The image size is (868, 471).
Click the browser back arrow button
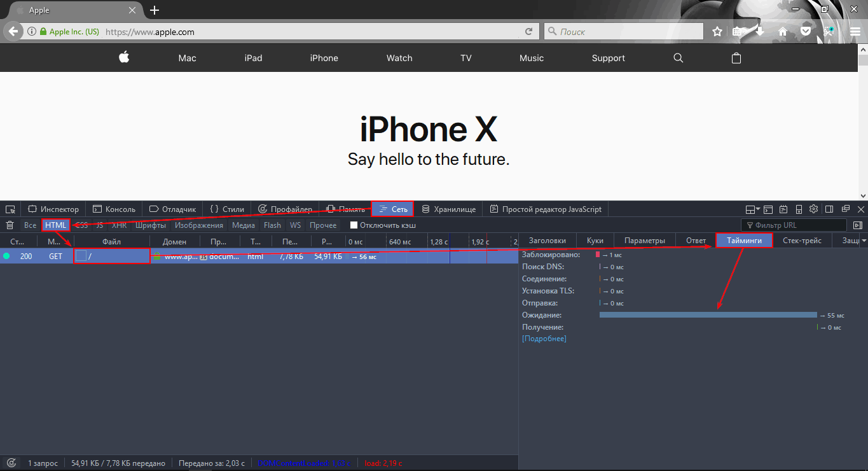[x=13, y=32]
